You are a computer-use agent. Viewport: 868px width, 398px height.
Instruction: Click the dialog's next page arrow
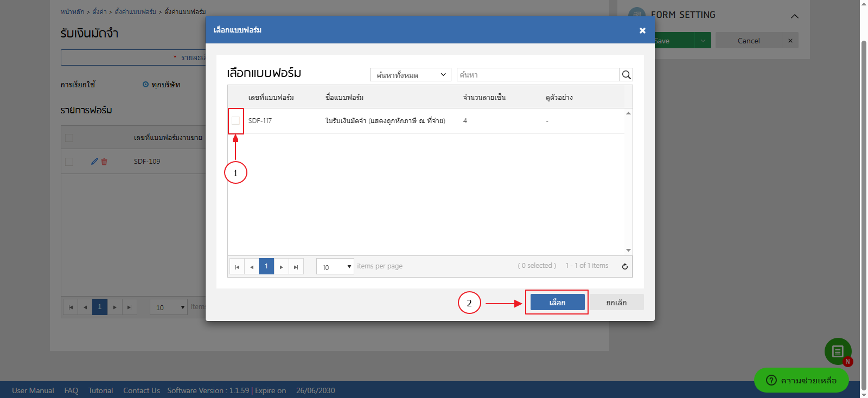pyautogui.click(x=281, y=267)
